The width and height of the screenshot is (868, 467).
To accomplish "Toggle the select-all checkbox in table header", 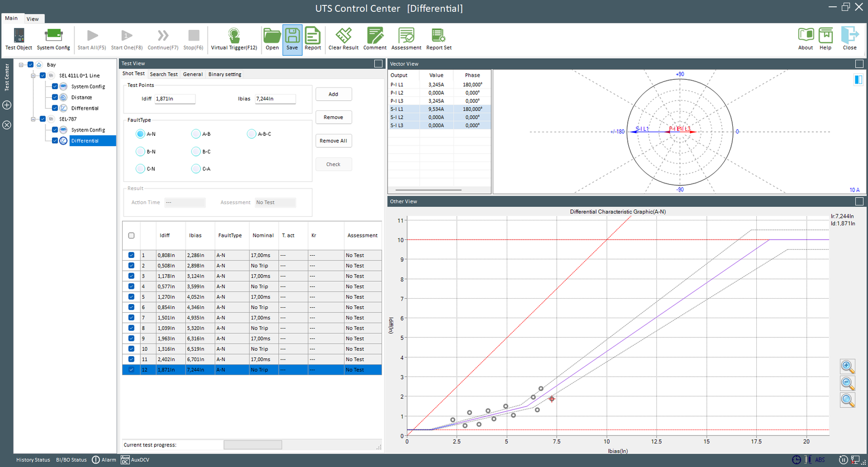I will 131,236.
